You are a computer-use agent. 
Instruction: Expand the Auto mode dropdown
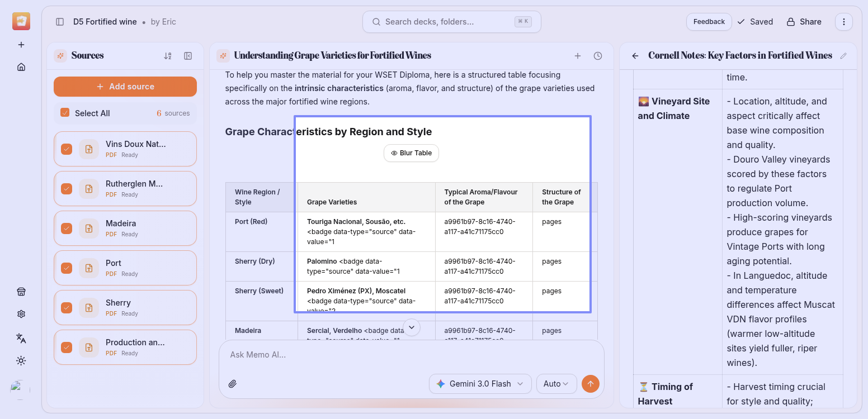[556, 384]
